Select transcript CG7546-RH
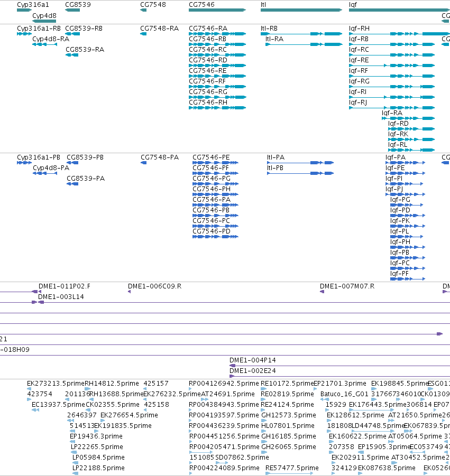450x476 pixels. pos(208,102)
